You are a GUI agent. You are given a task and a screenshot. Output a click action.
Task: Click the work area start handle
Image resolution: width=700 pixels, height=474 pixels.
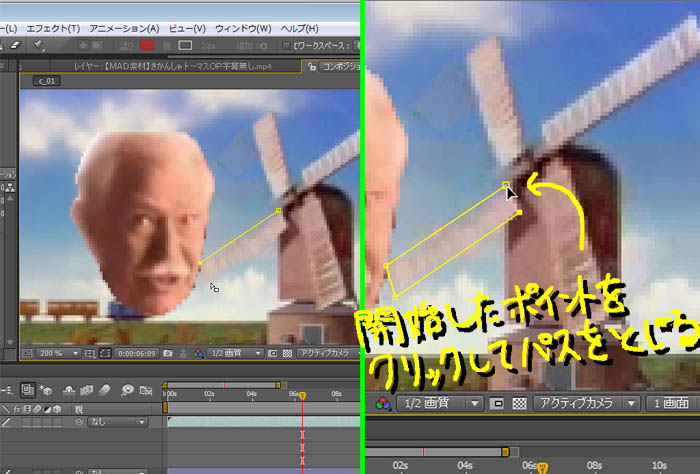(x=165, y=407)
